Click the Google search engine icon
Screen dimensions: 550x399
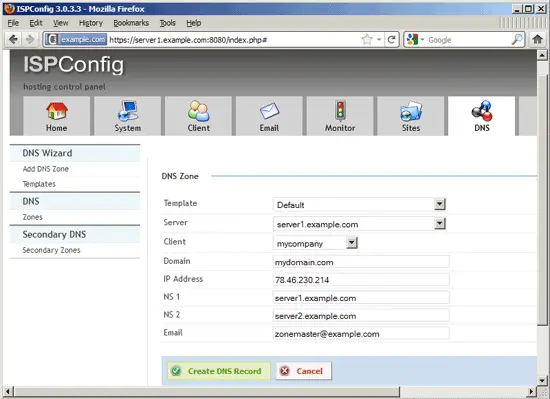coord(412,40)
